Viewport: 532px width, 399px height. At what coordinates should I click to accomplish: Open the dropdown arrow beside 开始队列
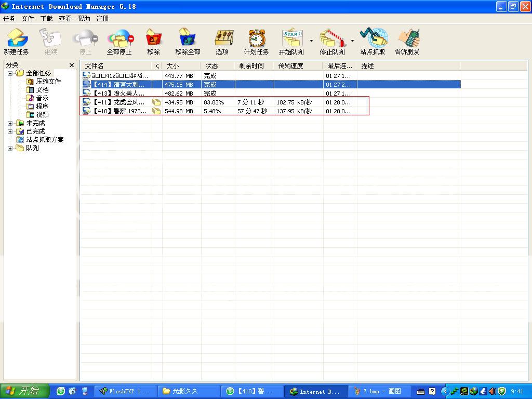(311, 41)
